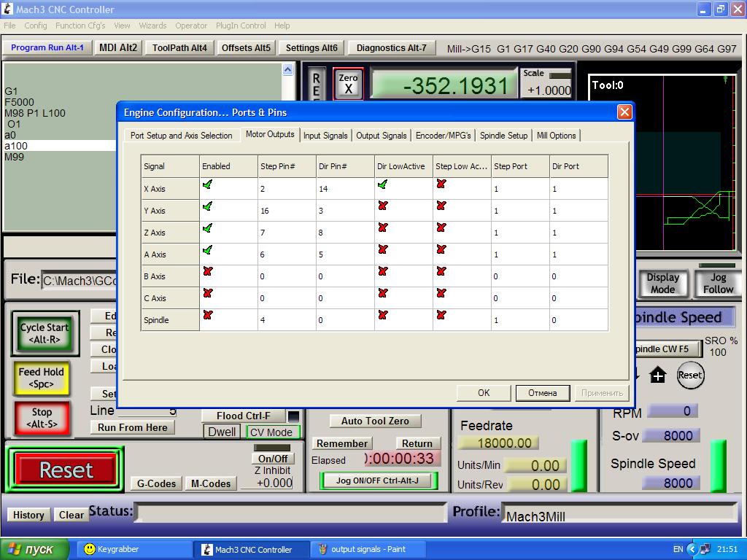The width and height of the screenshot is (747, 560).
Task: Click the home icon beside Reset
Action: [x=657, y=376]
